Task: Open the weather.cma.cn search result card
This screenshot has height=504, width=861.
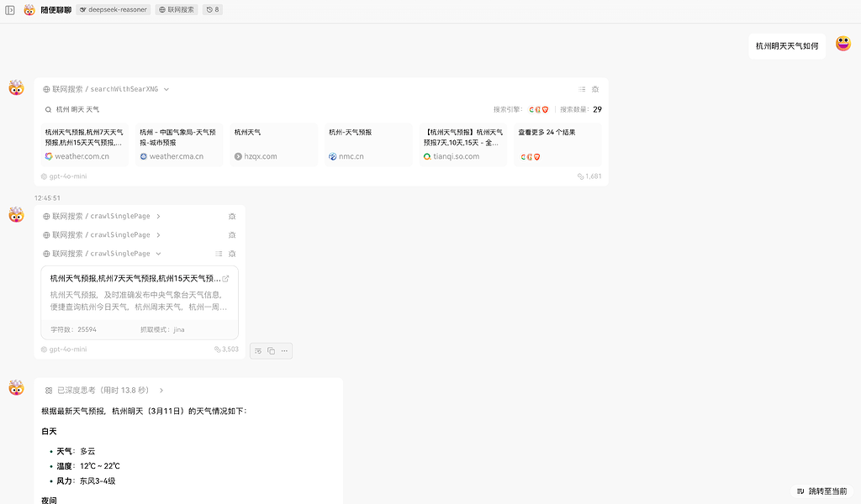Action: tap(179, 144)
